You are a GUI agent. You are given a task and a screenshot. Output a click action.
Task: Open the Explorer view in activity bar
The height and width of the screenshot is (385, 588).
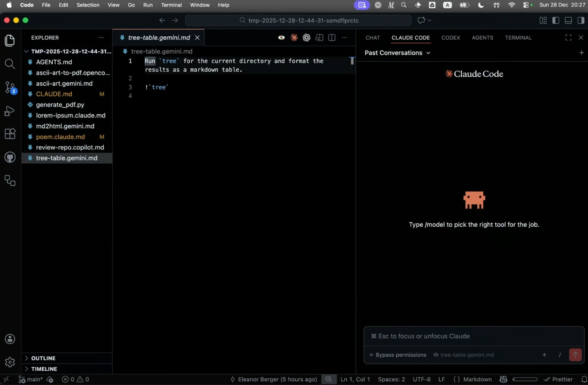(10, 40)
